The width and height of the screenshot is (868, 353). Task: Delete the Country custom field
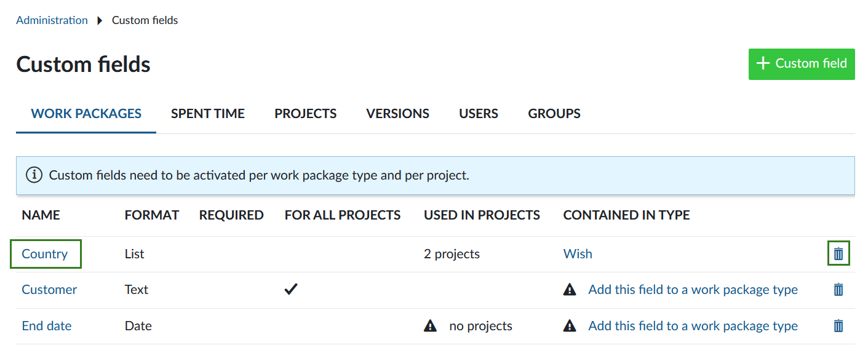[x=838, y=254]
